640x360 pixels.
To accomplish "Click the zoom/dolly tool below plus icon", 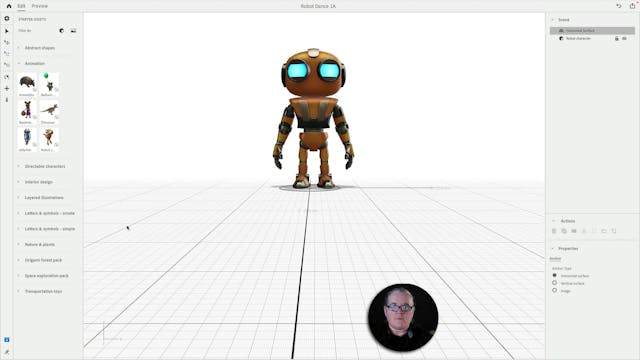I will [7, 100].
